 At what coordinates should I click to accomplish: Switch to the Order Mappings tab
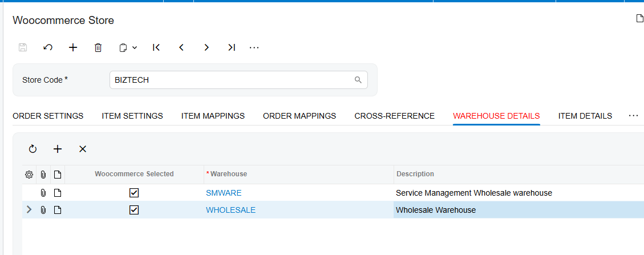(299, 116)
